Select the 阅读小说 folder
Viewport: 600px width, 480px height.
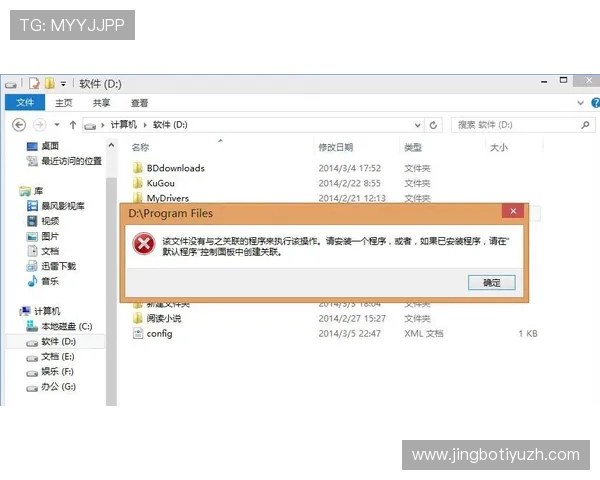click(x=164, y=318)
